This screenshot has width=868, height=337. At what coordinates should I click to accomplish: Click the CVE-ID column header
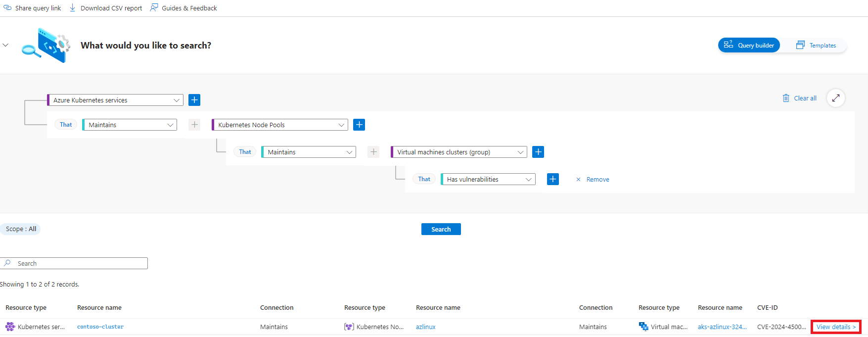pos(767,307)
